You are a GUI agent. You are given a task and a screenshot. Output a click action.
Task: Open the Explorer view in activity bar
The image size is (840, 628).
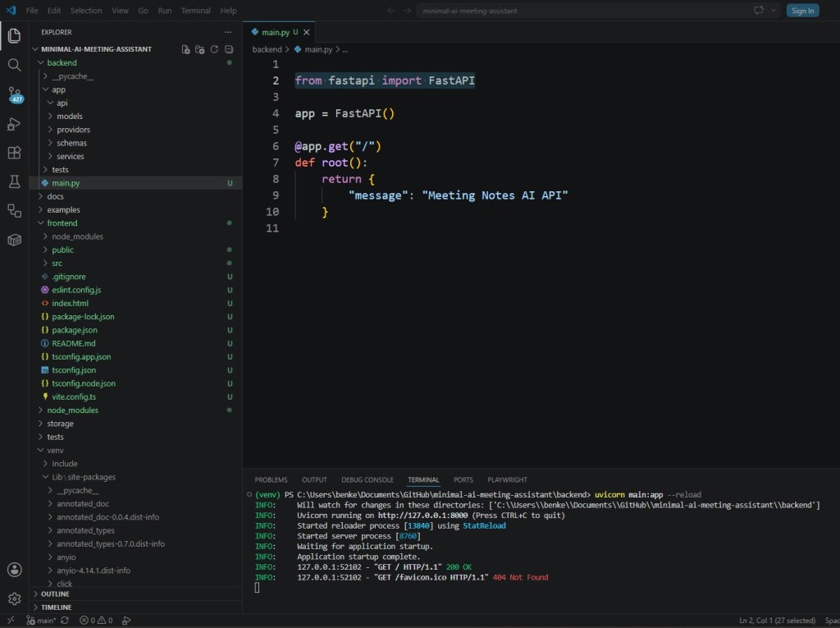pos(15,36)
